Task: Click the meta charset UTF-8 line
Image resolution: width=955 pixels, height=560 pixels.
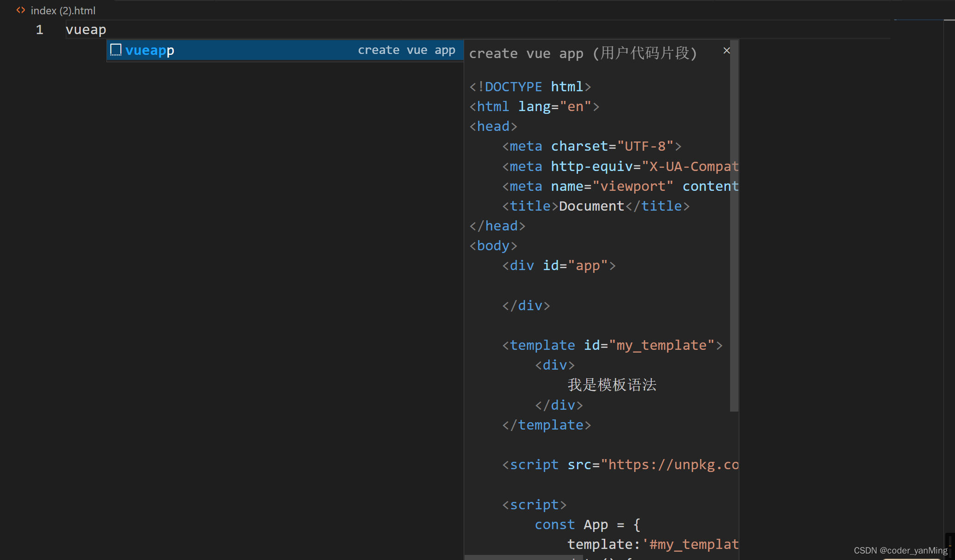Action: [x=592, y=146]
